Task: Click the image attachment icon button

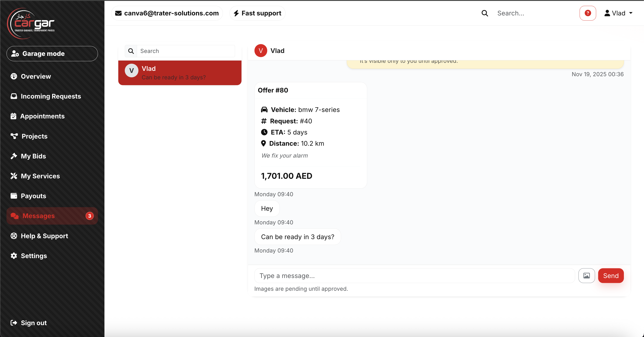Action: coord(586,276)
